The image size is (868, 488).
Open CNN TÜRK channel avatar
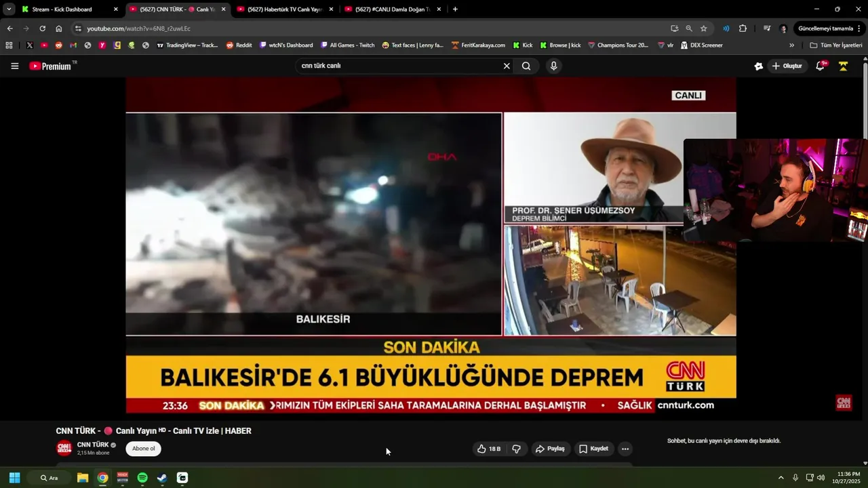click(x=64, y=448)
